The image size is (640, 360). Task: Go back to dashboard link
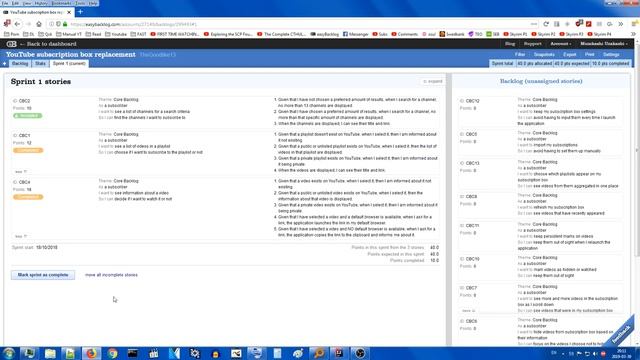tap(48, 44)
